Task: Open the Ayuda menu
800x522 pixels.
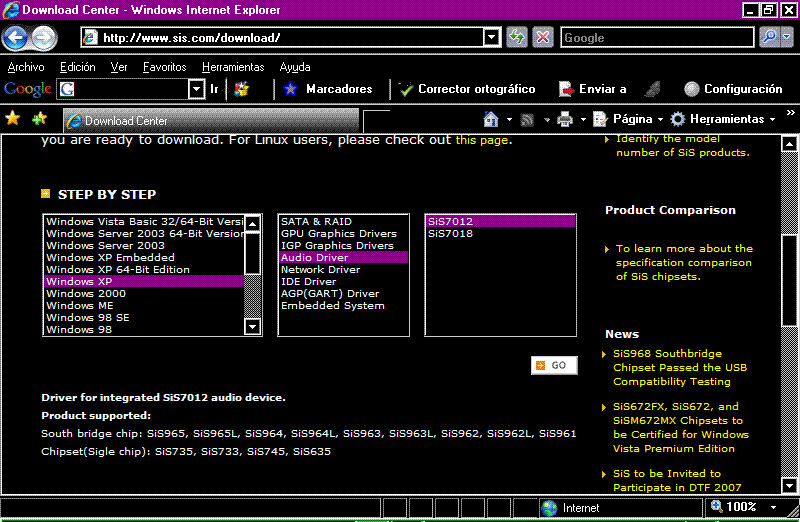Action: pyautogui.click(x=295, y=67)
